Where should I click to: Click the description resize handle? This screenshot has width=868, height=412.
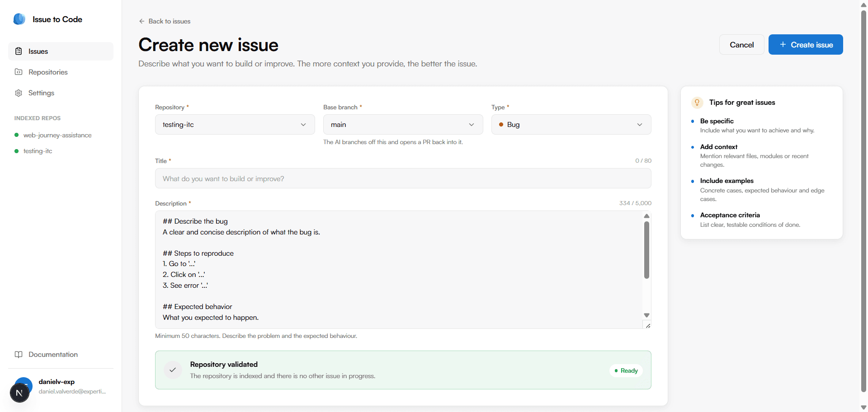tap(648, 325)
